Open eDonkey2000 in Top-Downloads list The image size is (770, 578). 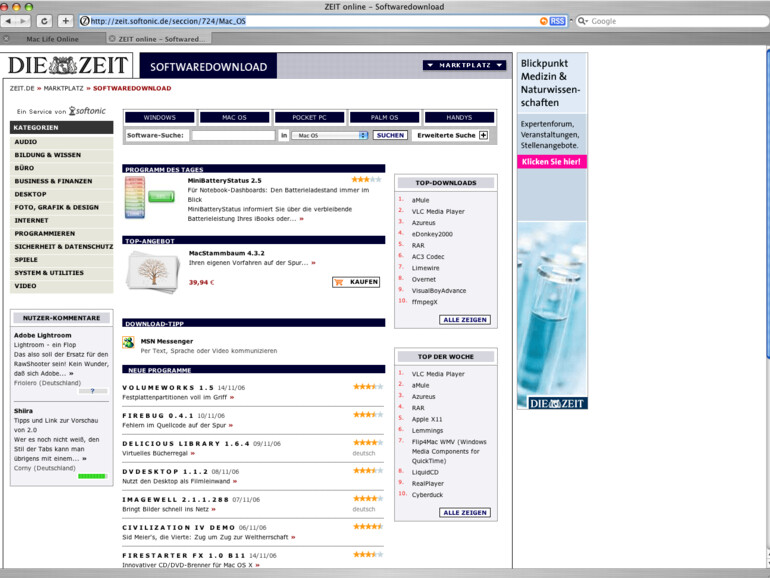(x=432, y=234)
